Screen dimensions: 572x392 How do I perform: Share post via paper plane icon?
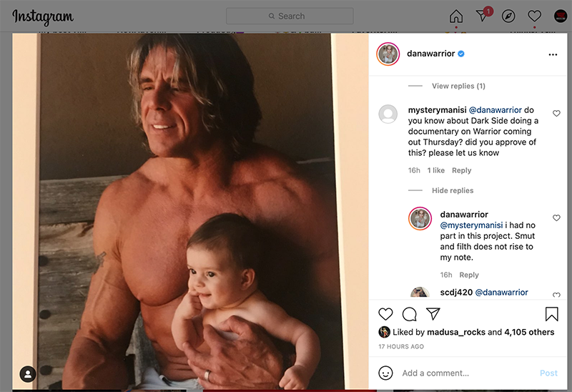click(x=433, y=314)
